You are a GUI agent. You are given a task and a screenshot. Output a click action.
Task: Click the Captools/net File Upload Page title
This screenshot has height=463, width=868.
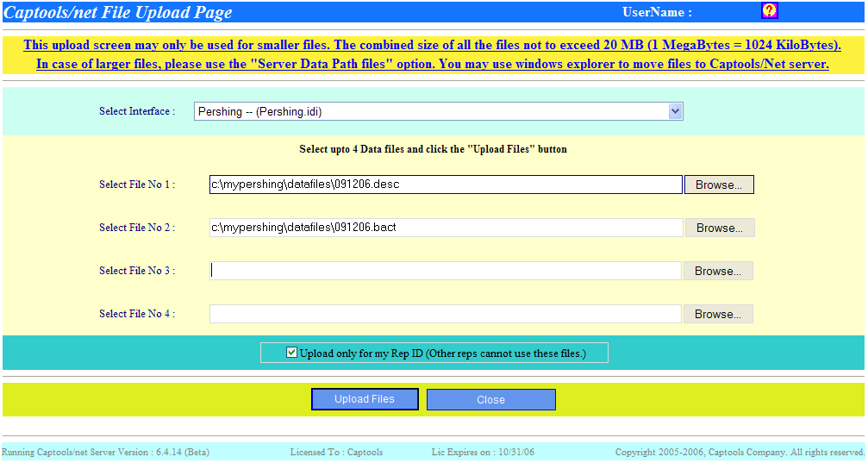coord(118,13)
